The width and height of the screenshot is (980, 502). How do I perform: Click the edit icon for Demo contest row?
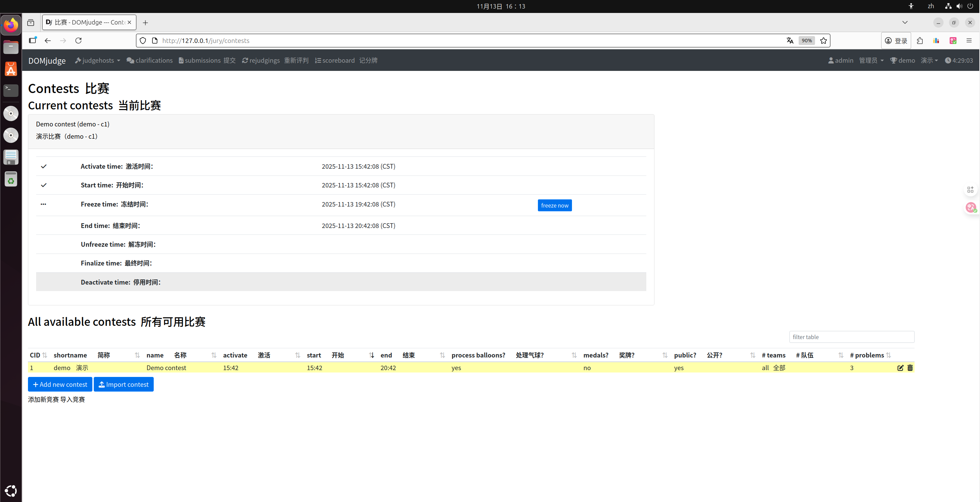pyautogui.click(x=900, y=368)
